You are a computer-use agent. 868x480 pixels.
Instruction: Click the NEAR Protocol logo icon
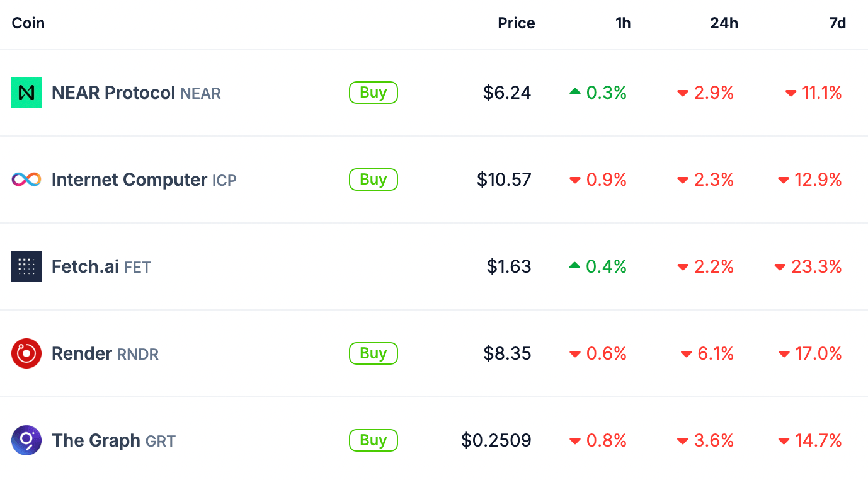[26, 93]
